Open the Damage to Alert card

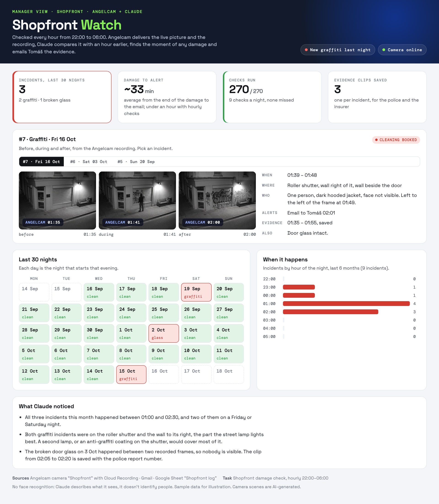coord(167,97)
